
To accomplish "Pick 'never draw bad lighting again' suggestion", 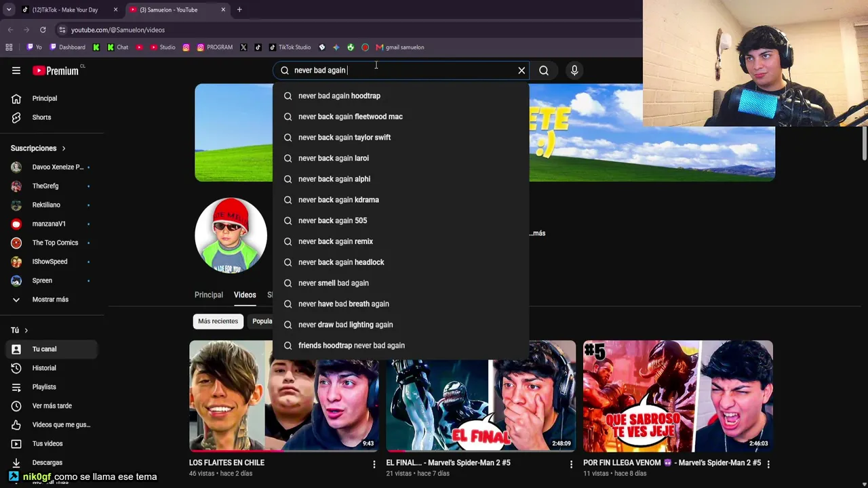I will (401, 325).
